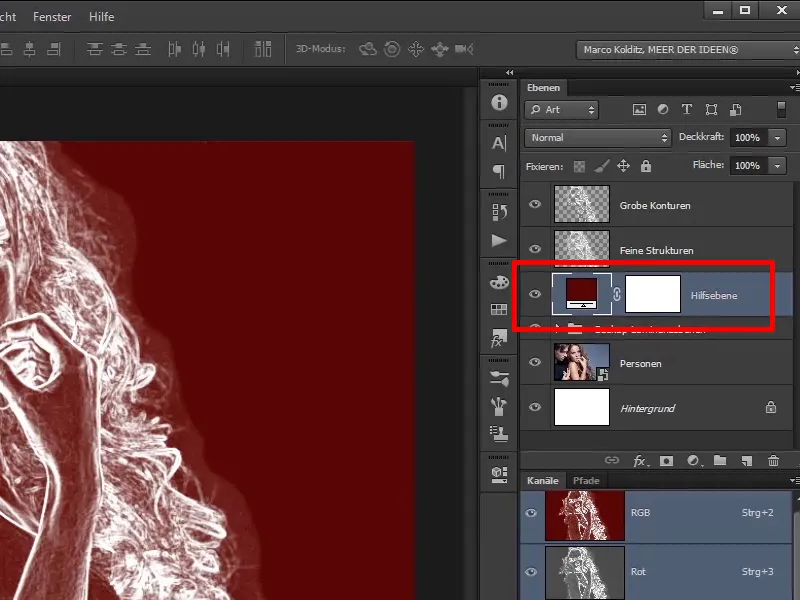Filter layers by adjustment layer icon
The height and width of the screenshot is (600, 800).
click(x=663, y=109)
